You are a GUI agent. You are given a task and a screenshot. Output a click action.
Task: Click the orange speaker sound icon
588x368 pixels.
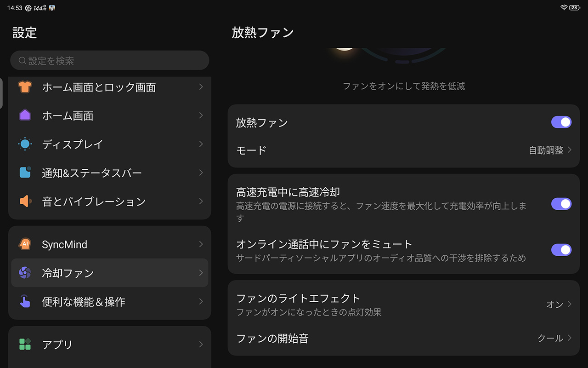(x=25, y=201)
